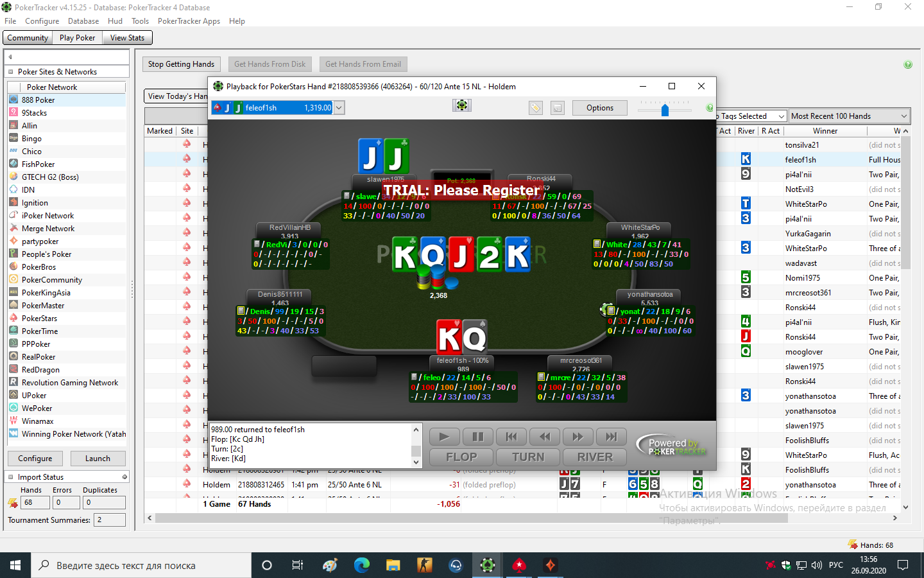
Task: Play the hand replay
Action: (x=444, y=437)
